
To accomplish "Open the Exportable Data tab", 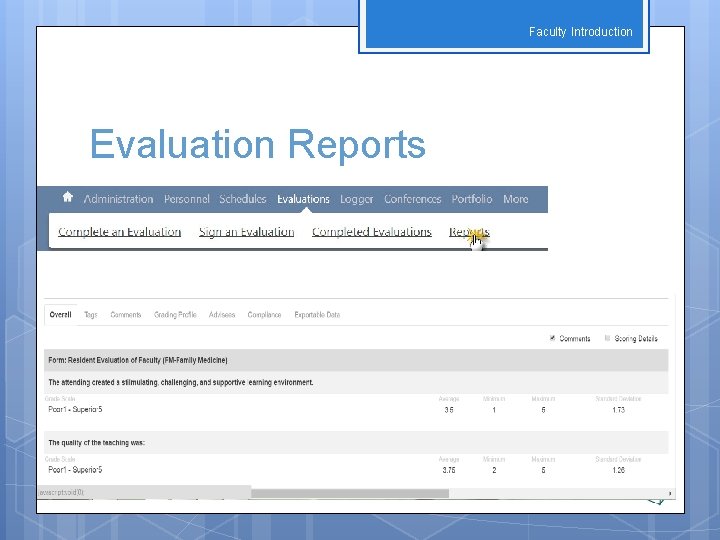I will point(317,315).
